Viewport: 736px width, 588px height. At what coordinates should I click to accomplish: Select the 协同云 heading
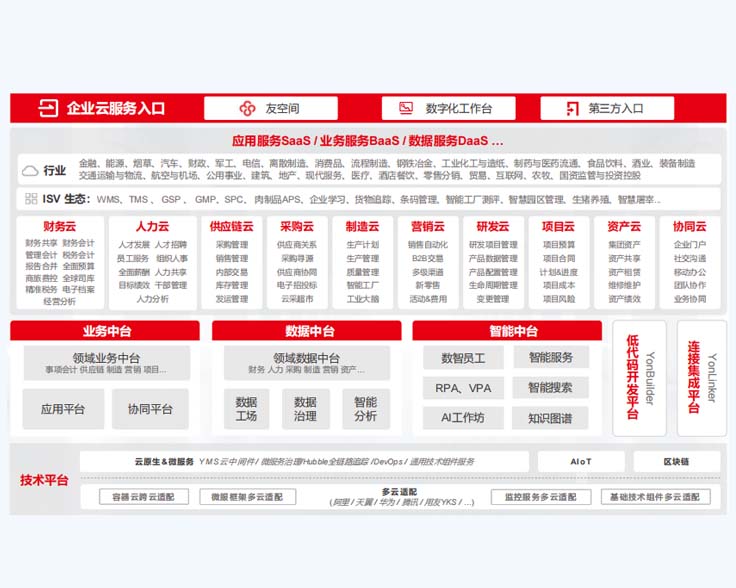point(690,226)
